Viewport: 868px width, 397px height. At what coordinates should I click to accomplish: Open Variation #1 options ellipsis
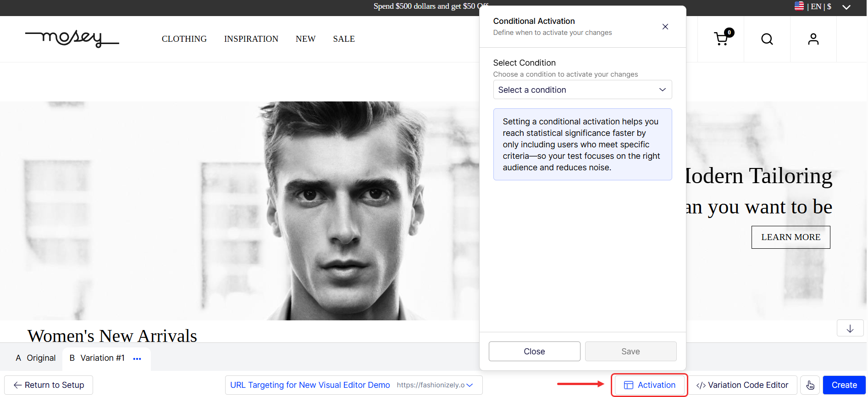point(137,358)
